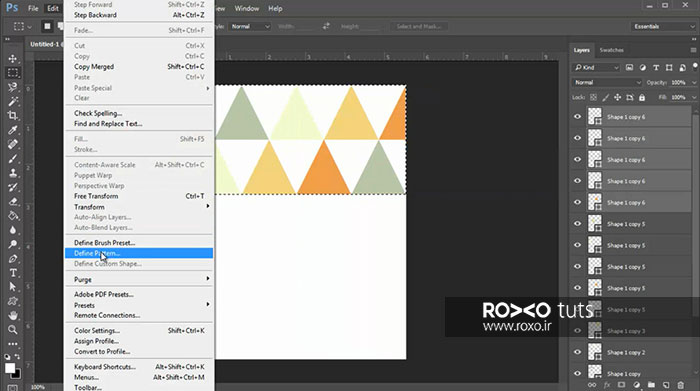700x391 pixels.
Task: Open the Essentials workspace dropdown
Action: click(663, 26)
